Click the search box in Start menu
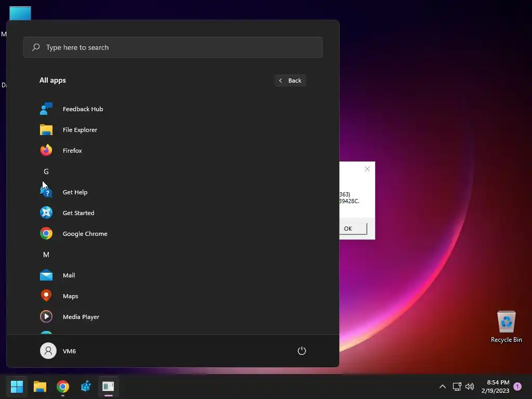Screen dimensions: 532x399 tap(172, 47)
